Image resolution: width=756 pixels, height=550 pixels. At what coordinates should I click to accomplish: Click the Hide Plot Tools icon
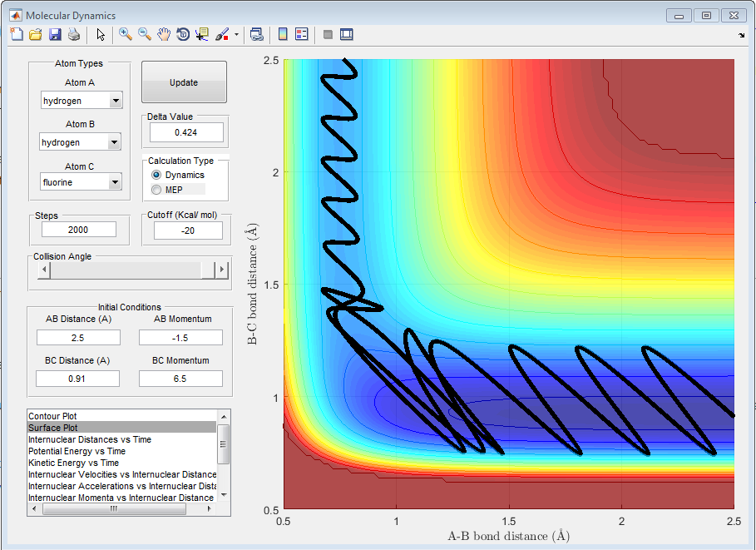click(x=328, y=34)
